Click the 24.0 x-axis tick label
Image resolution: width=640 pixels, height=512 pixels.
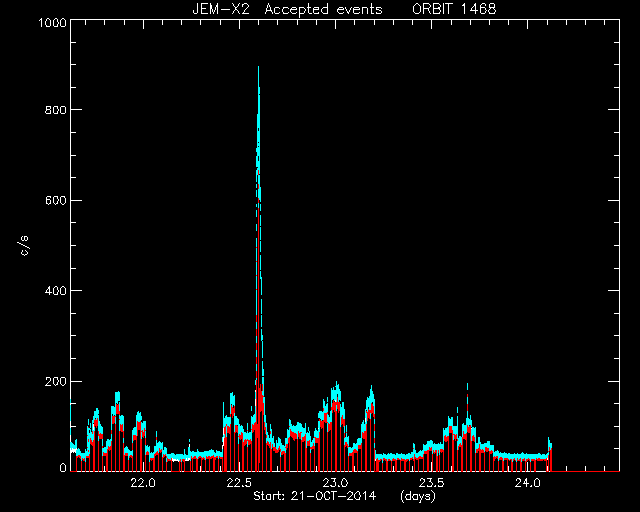(528, 483)
